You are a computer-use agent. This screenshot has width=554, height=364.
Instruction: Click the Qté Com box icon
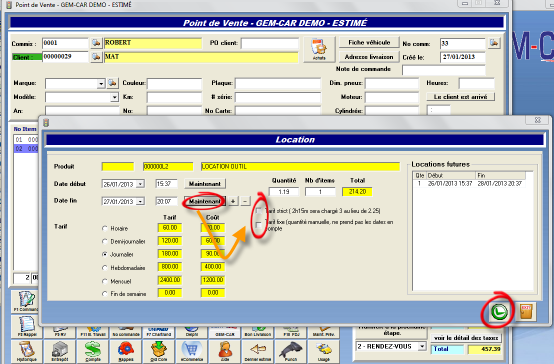click(x=159, y=351)
